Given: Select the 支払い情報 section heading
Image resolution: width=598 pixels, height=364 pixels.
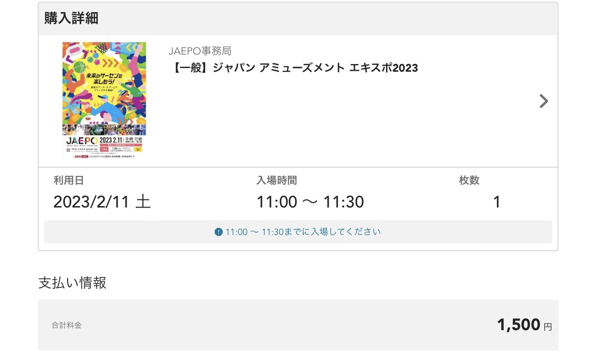Looking at the screenshot, I should [x=73, y=283].
